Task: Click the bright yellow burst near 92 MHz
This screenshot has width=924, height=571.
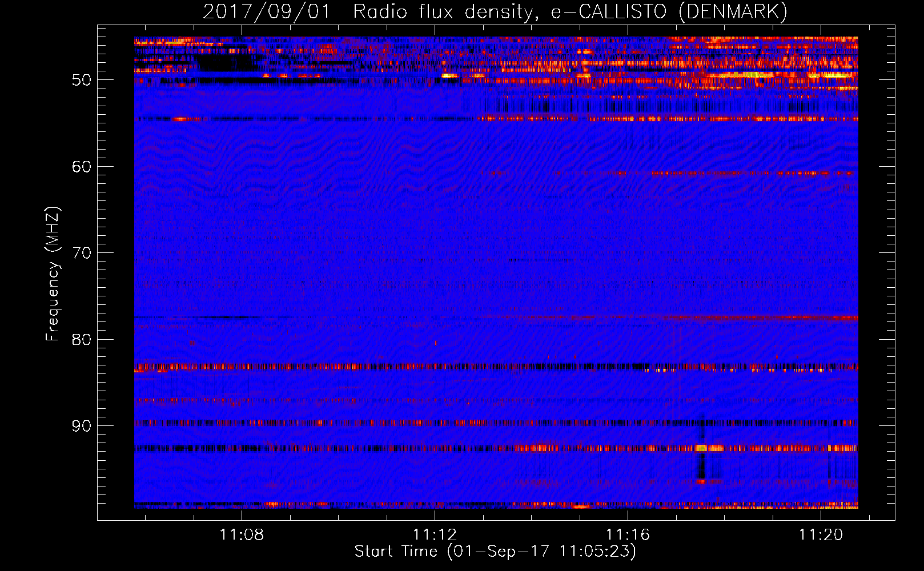Action: 701,448
